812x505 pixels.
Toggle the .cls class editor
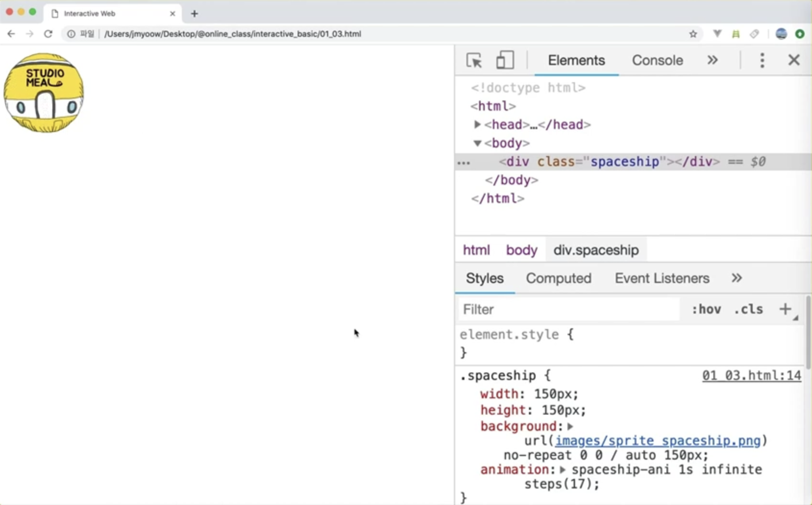(x=749, y=309)
